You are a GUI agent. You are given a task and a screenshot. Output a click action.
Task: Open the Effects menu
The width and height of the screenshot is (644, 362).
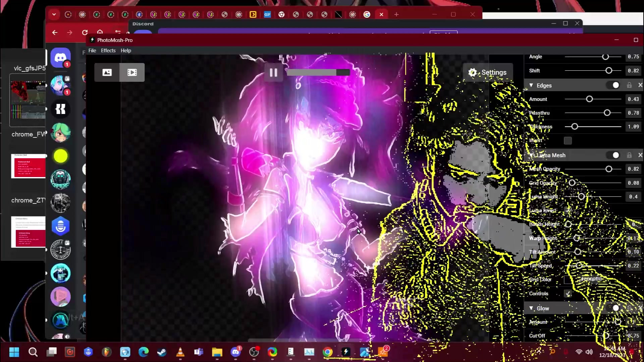pyautogui.click(x=108, y=51)
